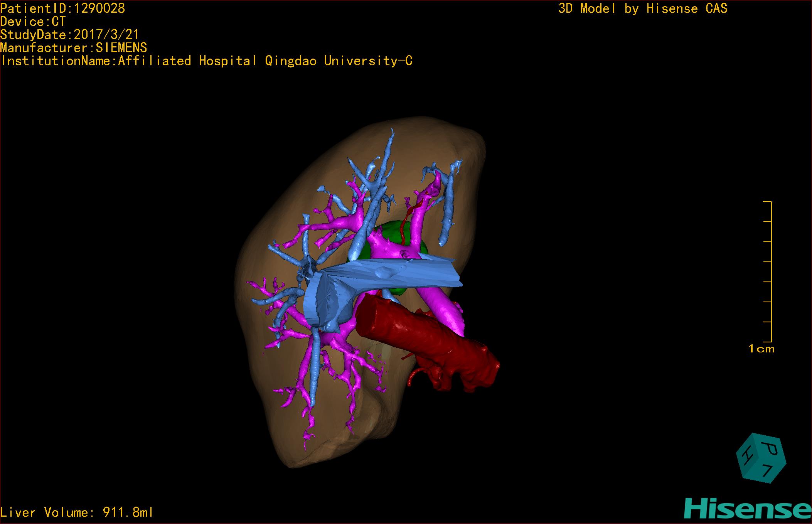
Task: Click the 1cm scale label
Action: click(x=761, y=349)
